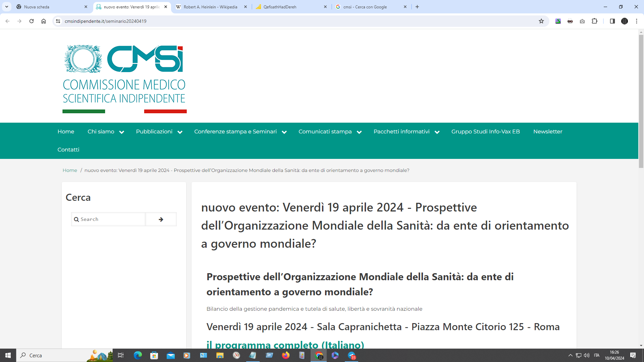Expand the Pubblicazioni dropdown menu
Image resolution: width=644 pixels, height=362 pixels.
point(180,132)
